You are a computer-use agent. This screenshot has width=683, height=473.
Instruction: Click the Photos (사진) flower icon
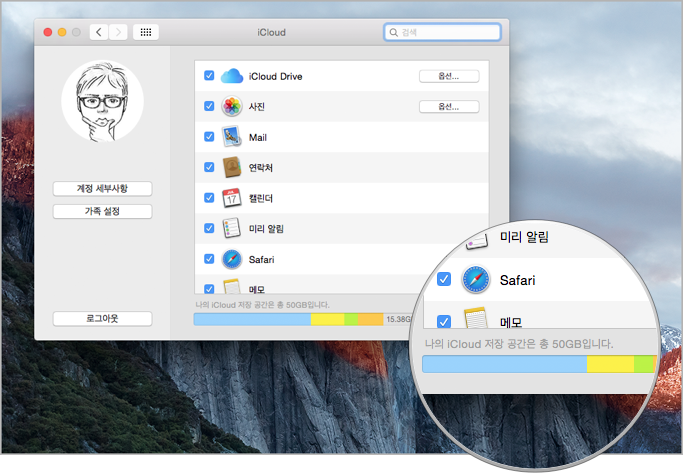pos(232,106)
